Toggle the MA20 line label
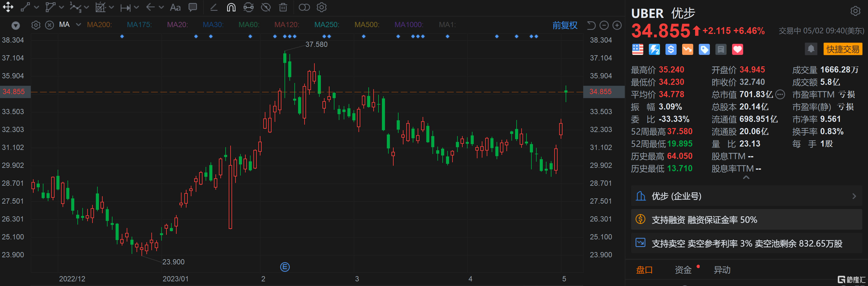This screenshot has width=868, height=286. 178,25
